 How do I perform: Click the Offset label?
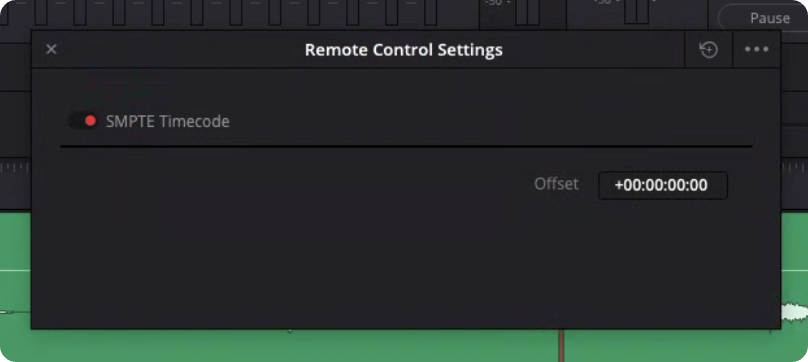pyautogui.click(x=556, y=184)
